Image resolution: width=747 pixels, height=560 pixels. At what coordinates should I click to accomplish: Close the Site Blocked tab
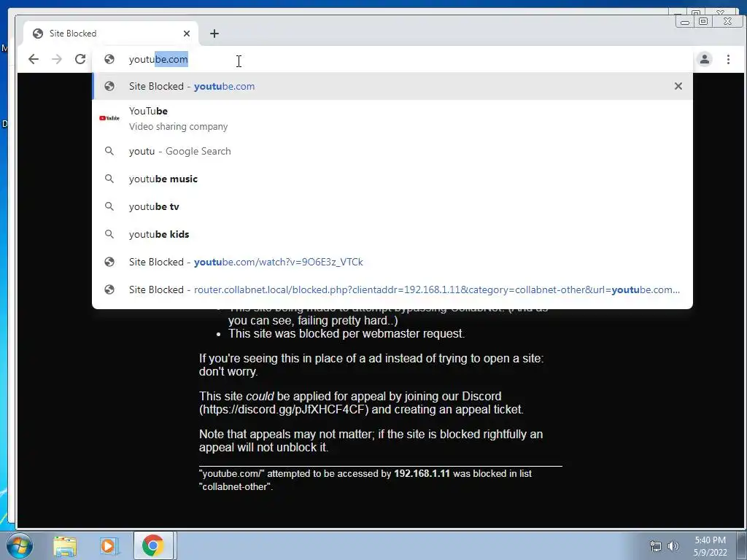point(187,34)
